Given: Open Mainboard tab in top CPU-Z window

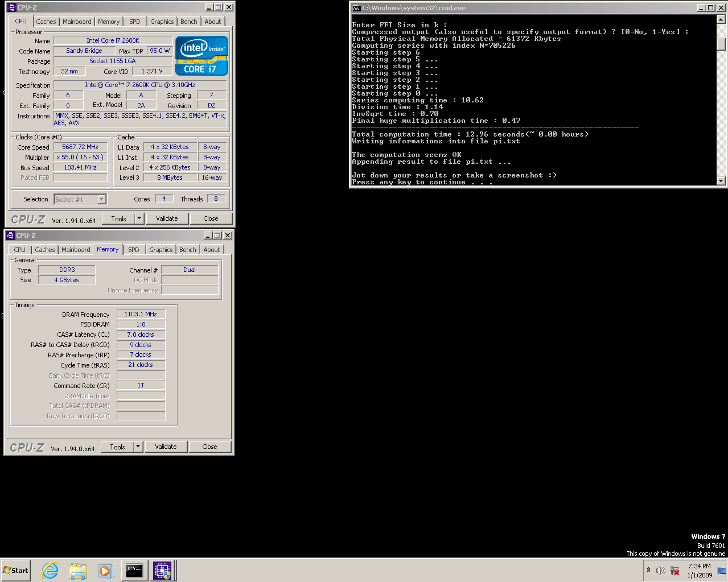Looking at the screenshot, I should click(x=77, y=22).
